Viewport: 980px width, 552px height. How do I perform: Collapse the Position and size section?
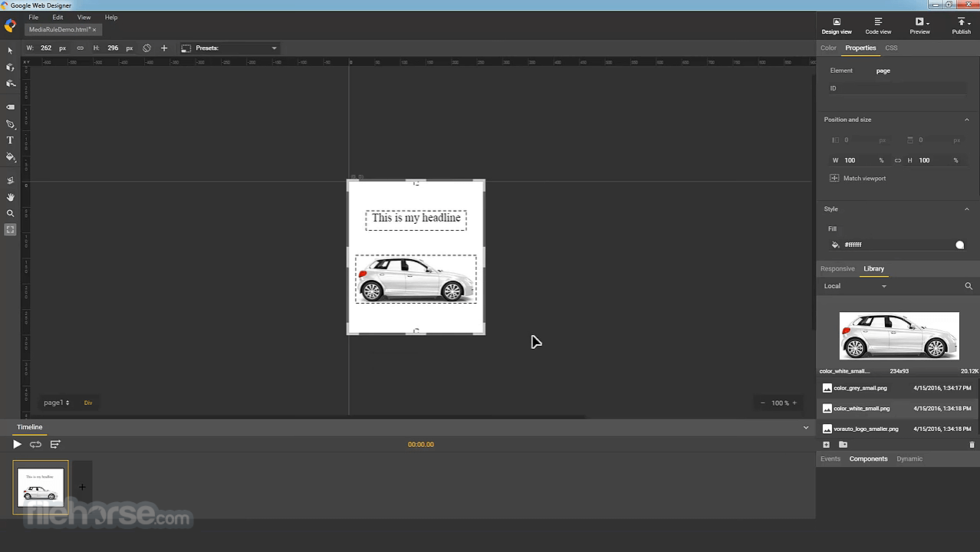pyautogui.click(x=966, y=120)
